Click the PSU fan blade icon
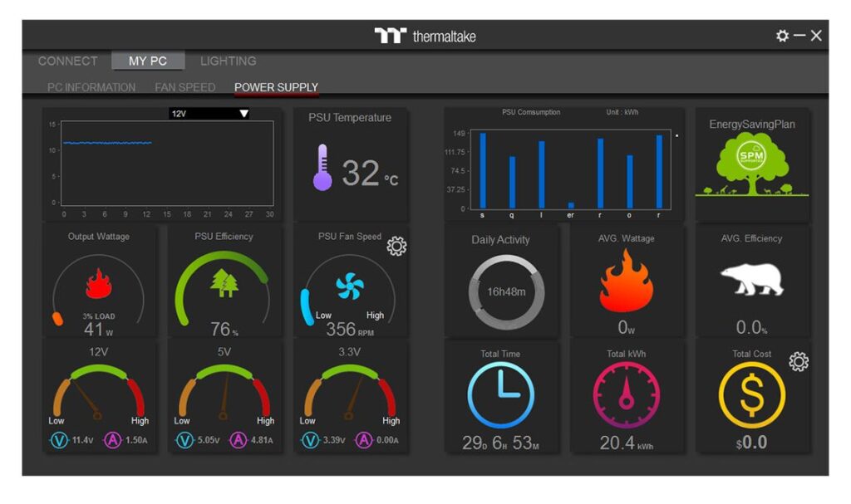Image resolution: width=851 pixels, height=504 pixels. pyautogui.click(x=350, y=286)
